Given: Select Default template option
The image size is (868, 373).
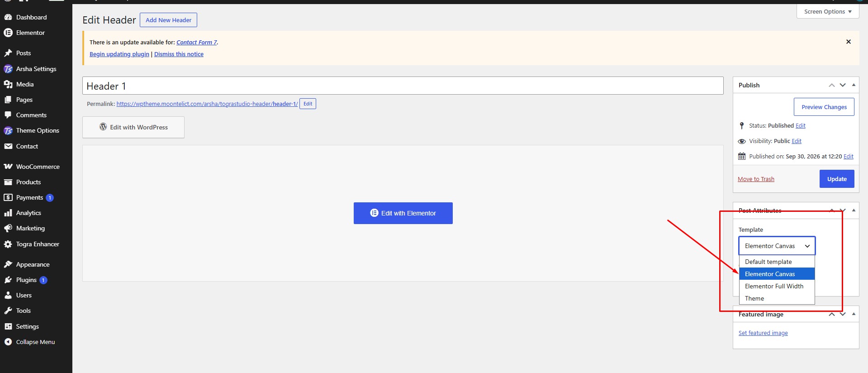Looking at the screenshot, I should [777, 262].
